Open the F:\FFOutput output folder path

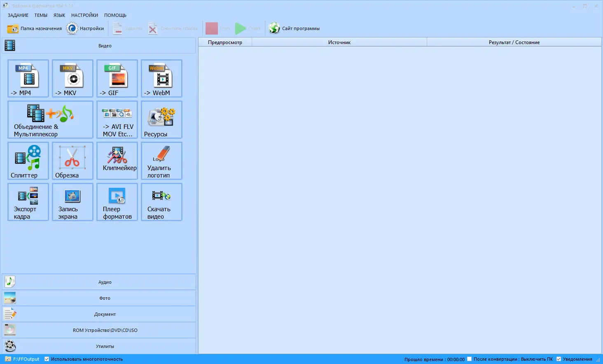pos(26,359)
